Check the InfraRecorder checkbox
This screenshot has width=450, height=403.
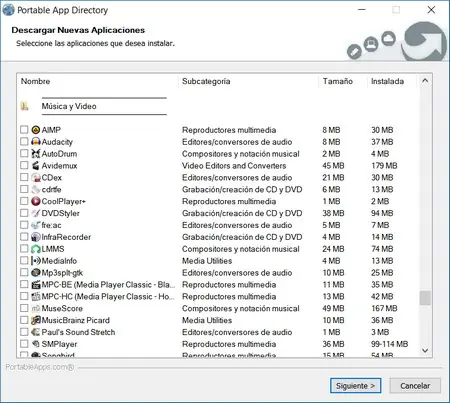click(x=24, y=237)
